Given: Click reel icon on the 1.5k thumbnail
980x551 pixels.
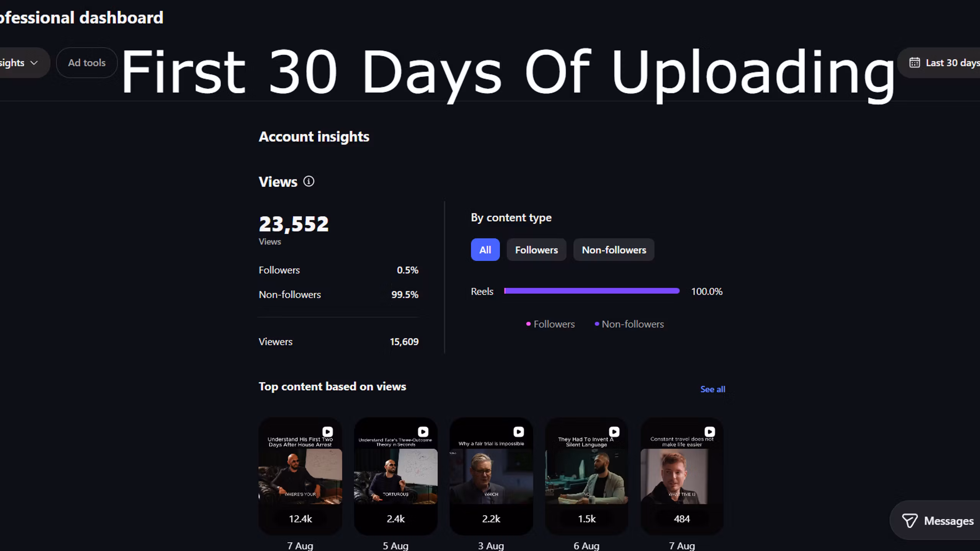Looking at the screenshot, I should tap(614, 432).
